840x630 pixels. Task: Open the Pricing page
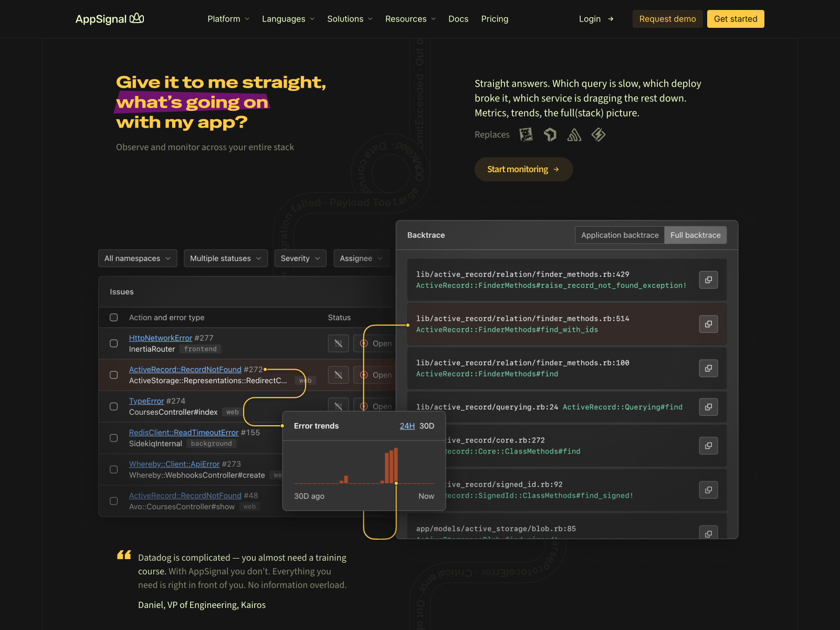tap(495, 19)
